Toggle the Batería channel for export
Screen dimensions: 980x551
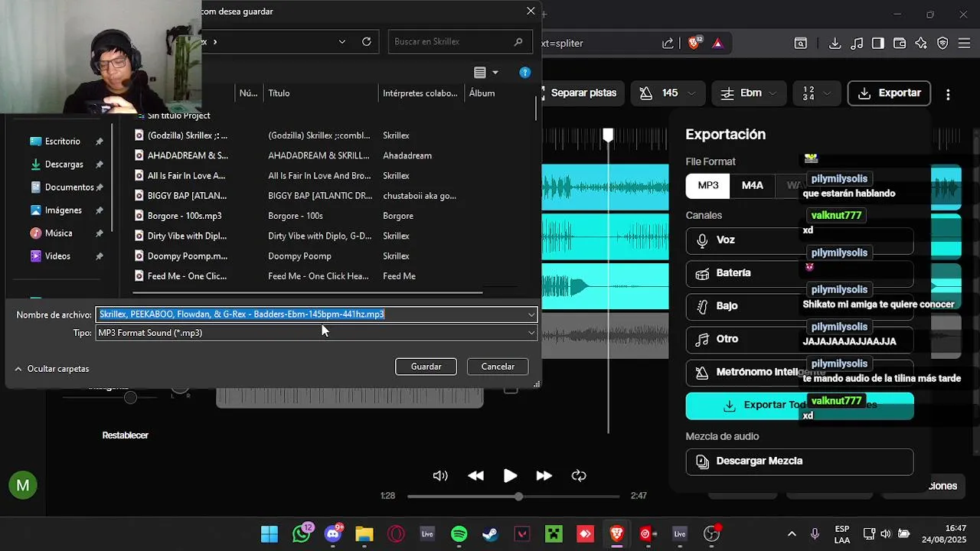pyautogui.click(x=799, y=273)
